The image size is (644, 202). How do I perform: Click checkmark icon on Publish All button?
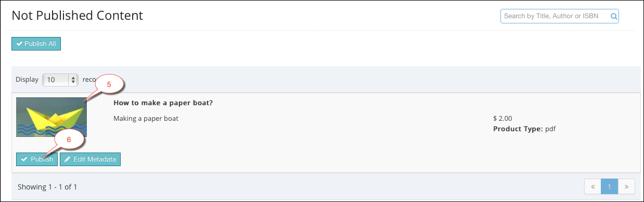point(19,44)
